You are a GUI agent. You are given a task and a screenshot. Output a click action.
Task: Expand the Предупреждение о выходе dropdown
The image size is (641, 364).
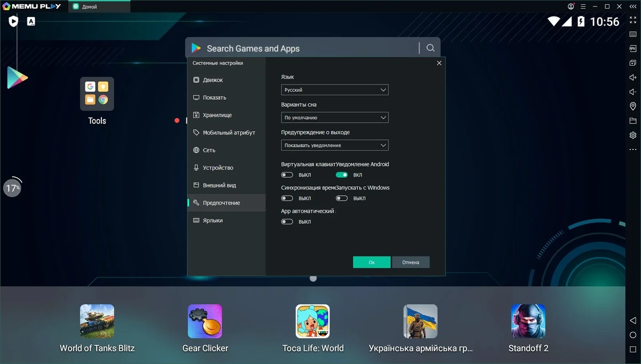tap(335, 145)
